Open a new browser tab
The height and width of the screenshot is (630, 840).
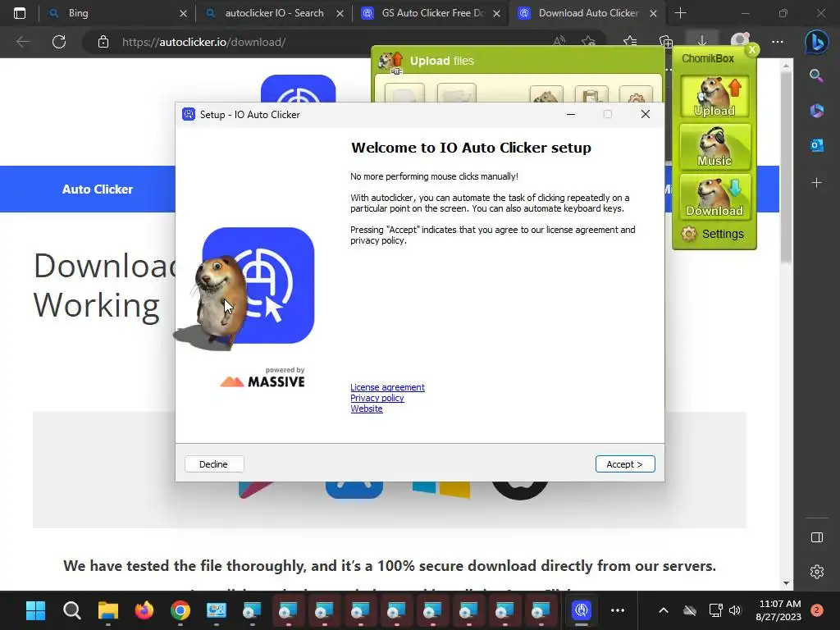tap(680, 13)
